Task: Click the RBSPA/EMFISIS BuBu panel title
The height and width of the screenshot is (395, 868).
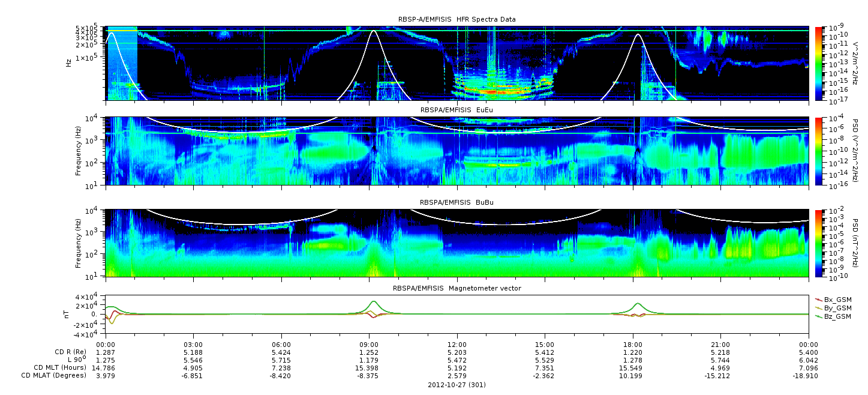Action: click(456, 202)
